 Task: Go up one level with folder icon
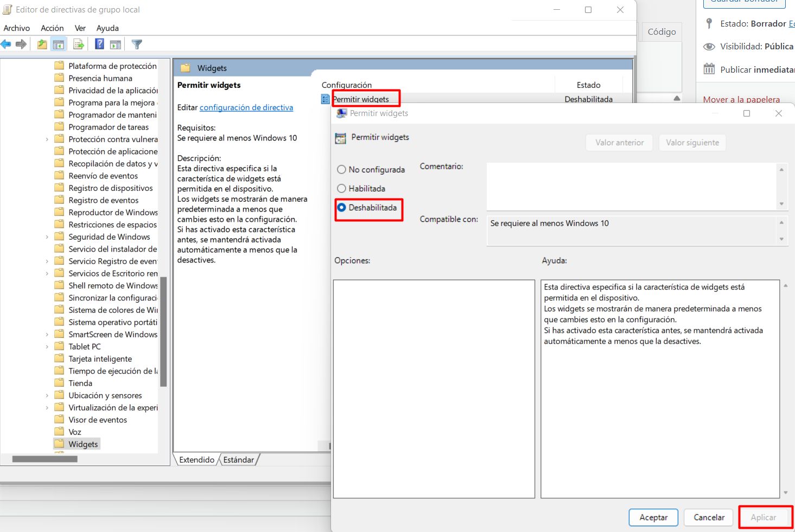[42, 44]
